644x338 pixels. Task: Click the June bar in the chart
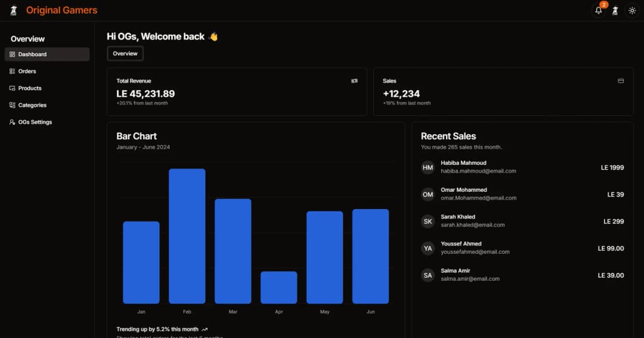tap(370, 256)
